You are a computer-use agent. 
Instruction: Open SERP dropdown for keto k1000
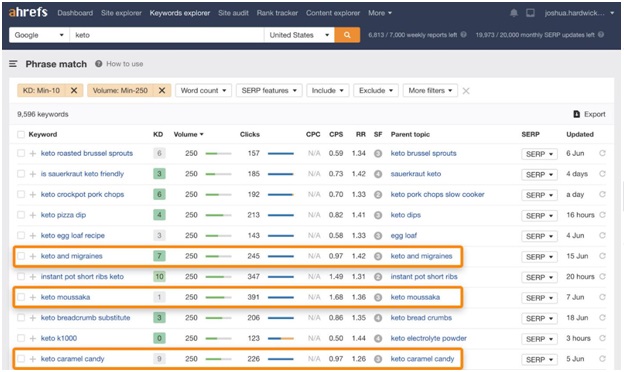click(x=539, y=339)
